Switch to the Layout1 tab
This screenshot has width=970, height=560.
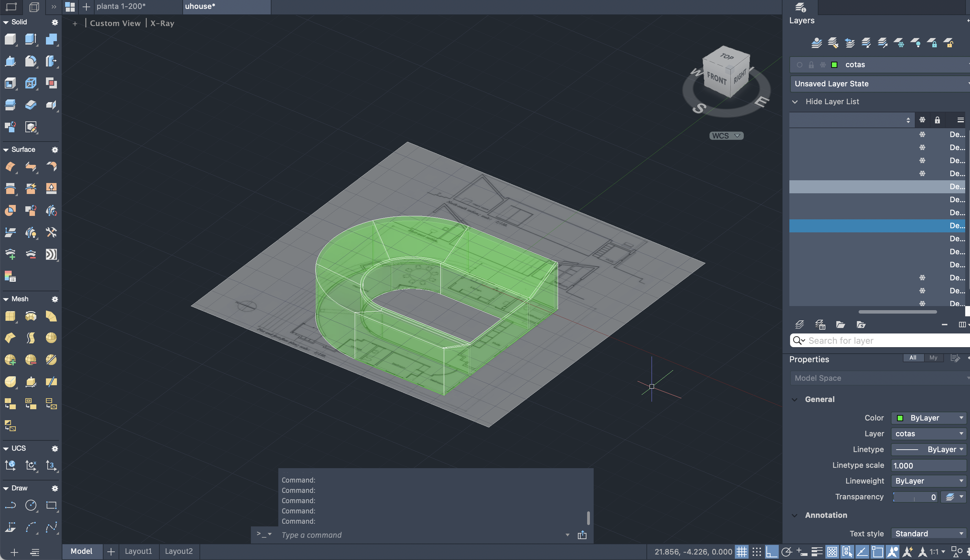[138, 551]
